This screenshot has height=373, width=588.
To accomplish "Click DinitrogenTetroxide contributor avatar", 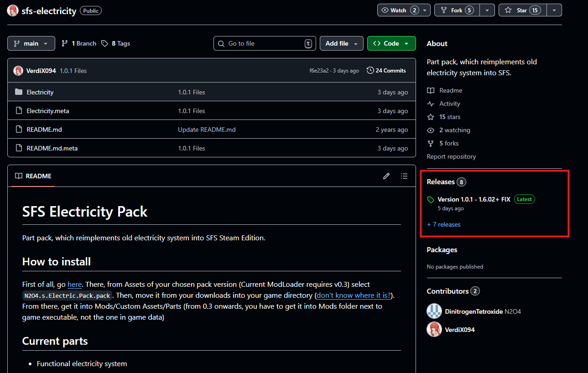I will tap(434, 311).
